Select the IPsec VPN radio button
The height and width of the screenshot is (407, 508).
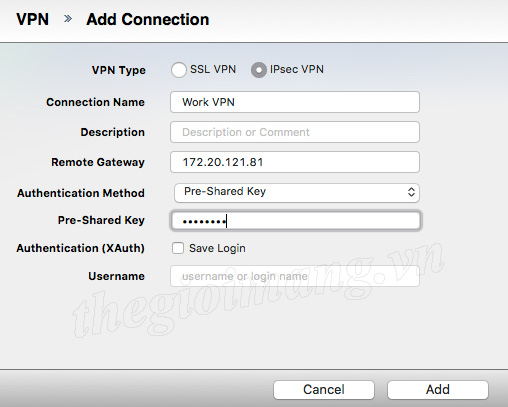click(x=259, y=70)
